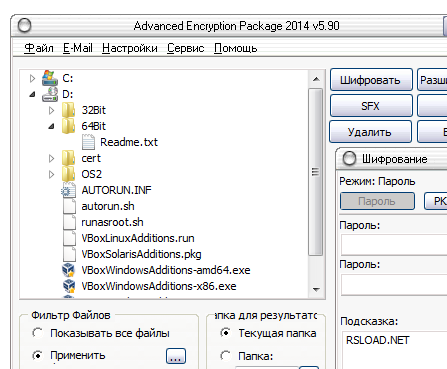Click the round orb beside Шифрование header

(x=349, y=158)
